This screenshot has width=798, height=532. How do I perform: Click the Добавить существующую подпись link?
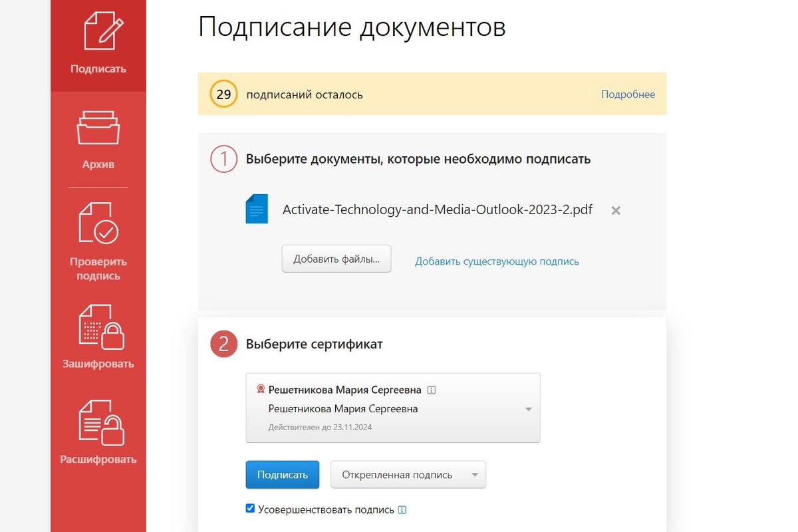coord(497,261)
